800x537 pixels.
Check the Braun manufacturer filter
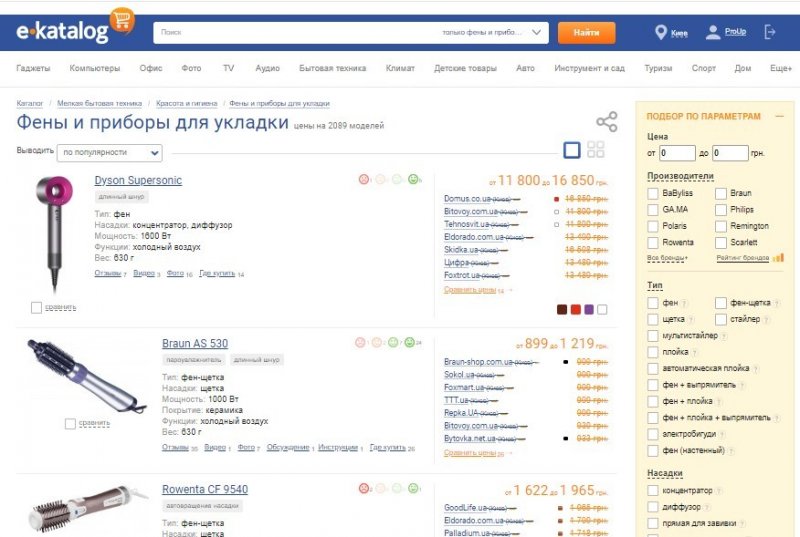[x=720, y=193]
